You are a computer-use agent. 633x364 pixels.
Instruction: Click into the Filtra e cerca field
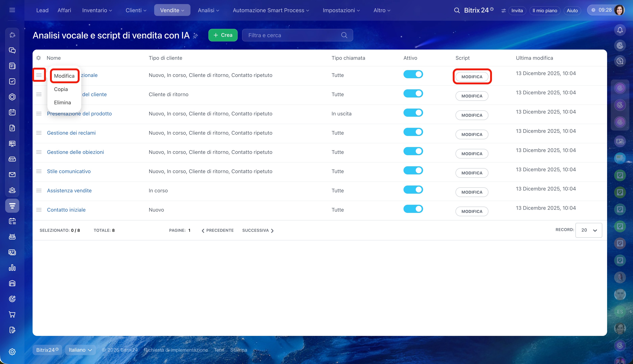point(297,35)
